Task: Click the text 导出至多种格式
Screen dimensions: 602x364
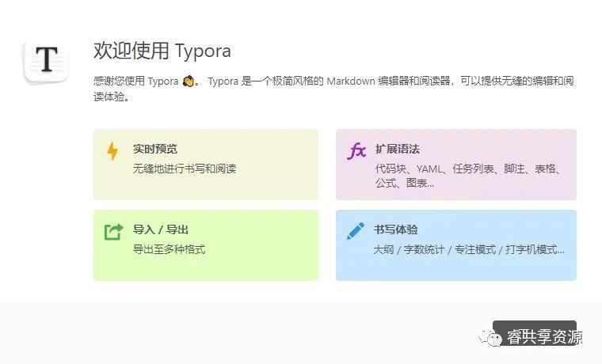Action: coord(169,249)
